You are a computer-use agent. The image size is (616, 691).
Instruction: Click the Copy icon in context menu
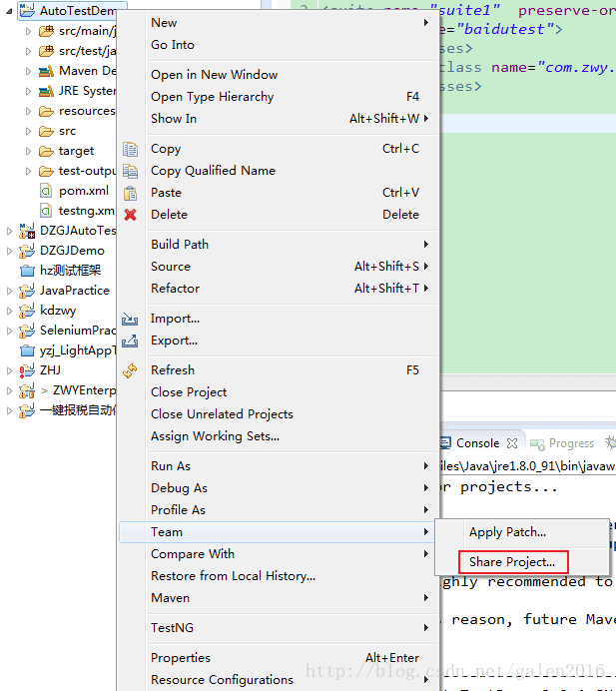click(x=131, y=150)
